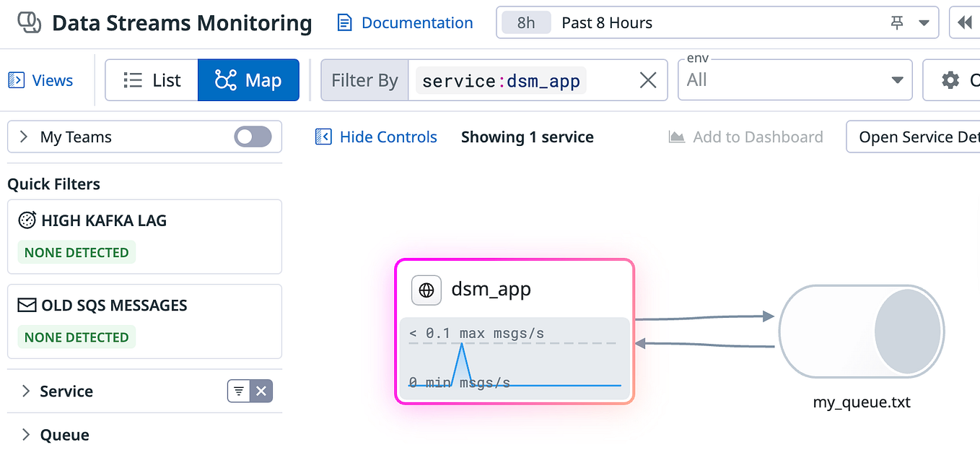
Task: Enable the My Teams toggle switch
Action: [x=252, y=137]
